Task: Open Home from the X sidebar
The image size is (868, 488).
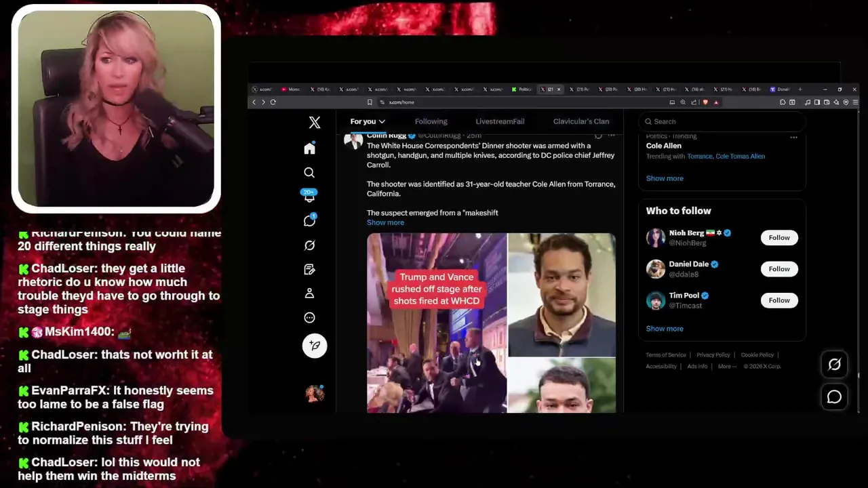Action: pyautogui.click(x=309, y=148)
